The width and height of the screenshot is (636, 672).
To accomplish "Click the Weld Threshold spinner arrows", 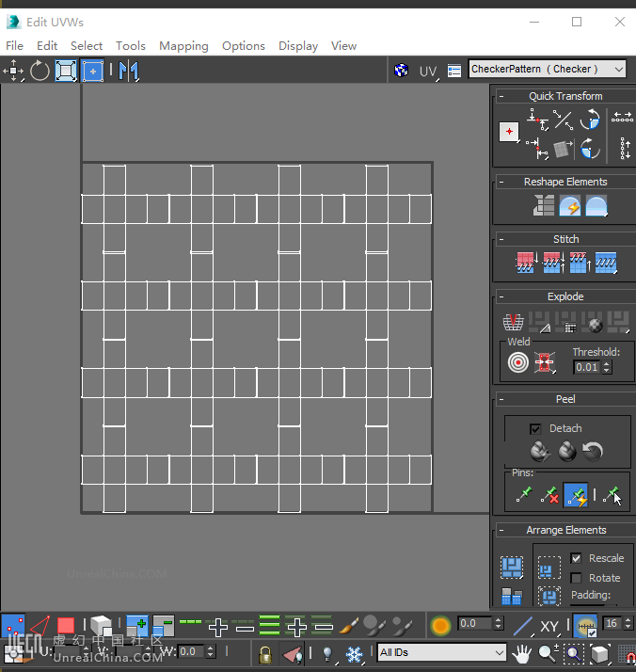I will tap(607, 367).
